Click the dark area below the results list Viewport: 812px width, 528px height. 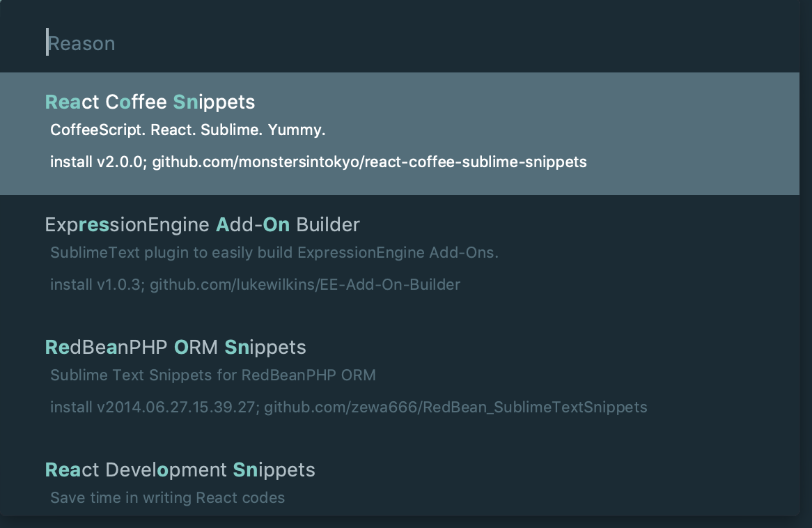coord(406,523)
